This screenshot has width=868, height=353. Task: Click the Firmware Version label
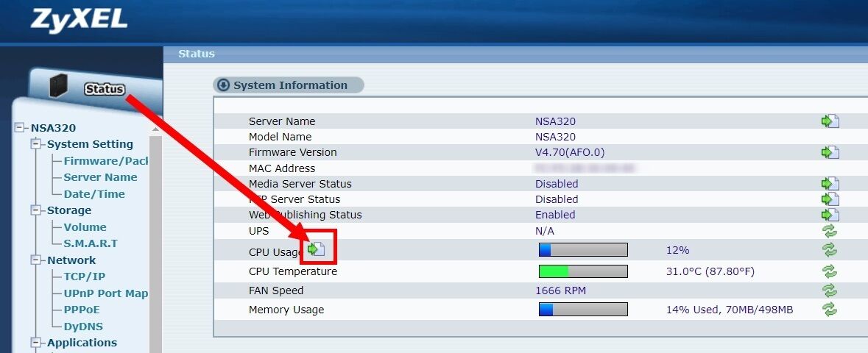pyautogui.click(x=292, y=152)
